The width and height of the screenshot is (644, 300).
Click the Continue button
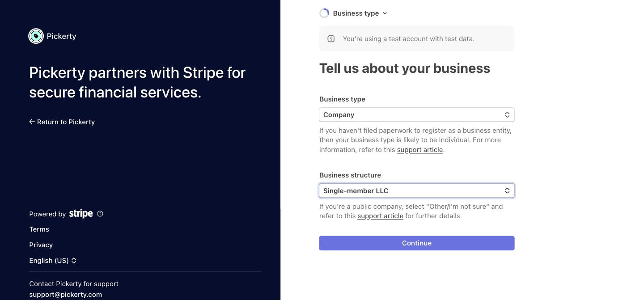416,243
